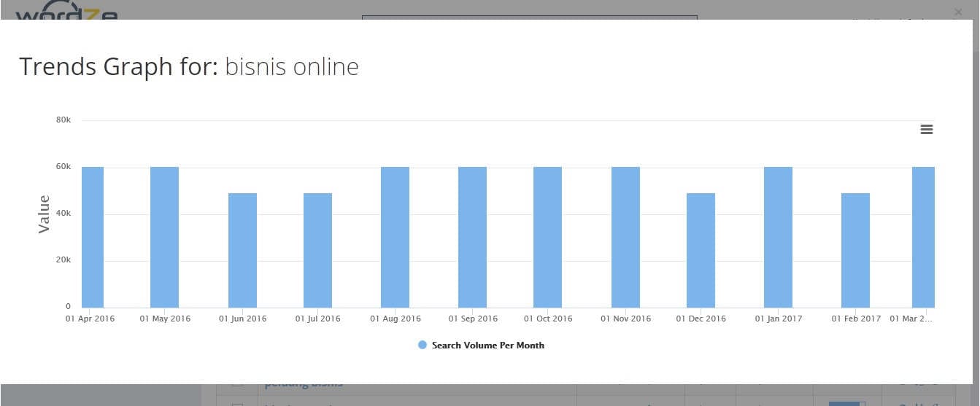Click the '01 Jun 2016' axis label
980x406 pixels.
point(242,319)
